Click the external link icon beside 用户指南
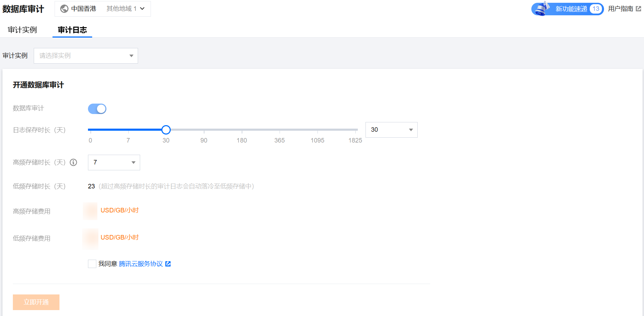This screenshot has height=316, width=644. (x=638, y=9)
